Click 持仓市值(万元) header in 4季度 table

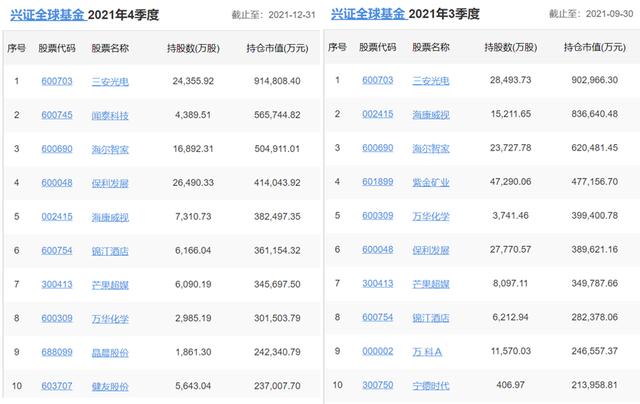[x=277, y=49]
